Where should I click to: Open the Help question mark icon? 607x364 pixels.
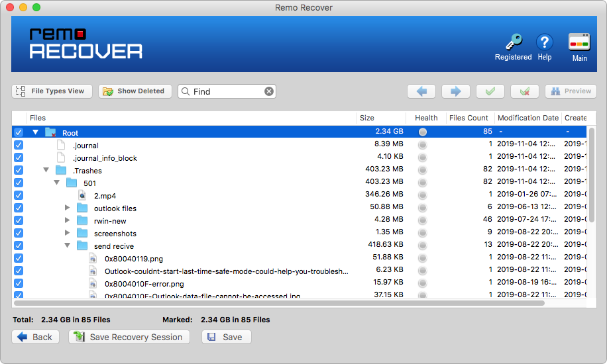tap(544, 42)
